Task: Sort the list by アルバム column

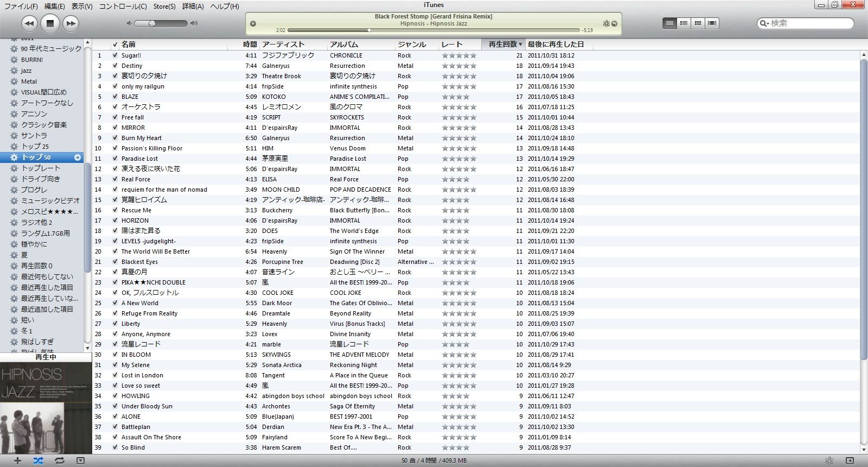Action: pos(361,45)
